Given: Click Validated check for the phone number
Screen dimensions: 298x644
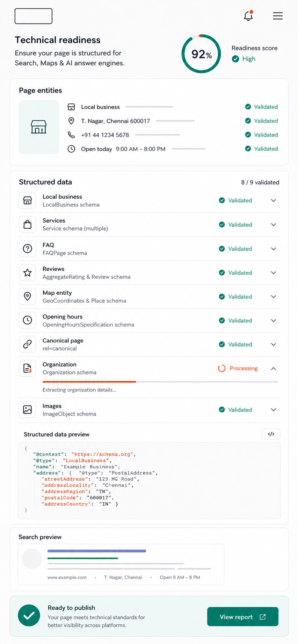Looking at the screenshot, I should 248,135.
